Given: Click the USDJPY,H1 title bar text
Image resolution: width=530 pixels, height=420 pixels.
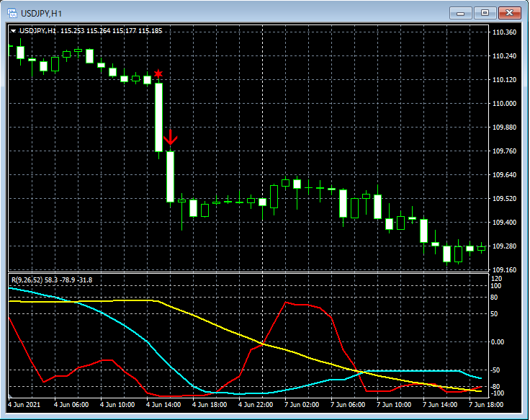Looking at the screenshot, I should 41,14.
